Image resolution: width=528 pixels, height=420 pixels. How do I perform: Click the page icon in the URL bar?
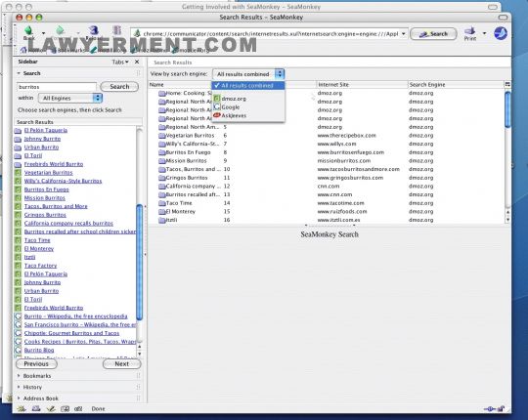137,33
